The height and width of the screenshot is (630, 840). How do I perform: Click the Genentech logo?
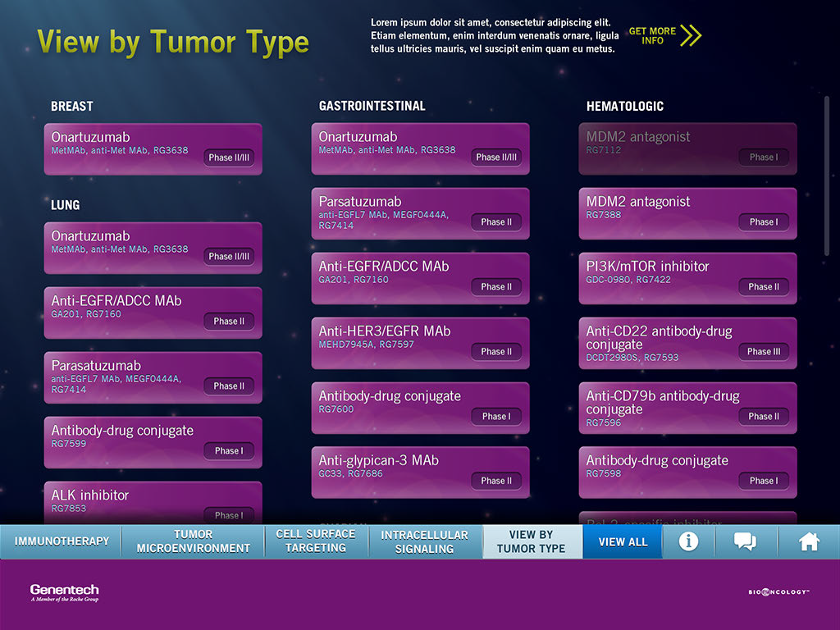pyautogui.click(x=64, y=592)
